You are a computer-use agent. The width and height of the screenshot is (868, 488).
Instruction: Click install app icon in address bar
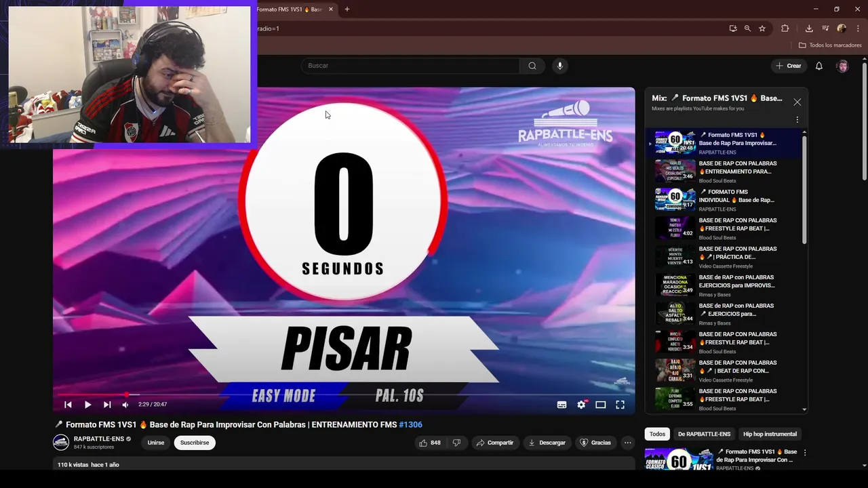click(x=733, y=28)
